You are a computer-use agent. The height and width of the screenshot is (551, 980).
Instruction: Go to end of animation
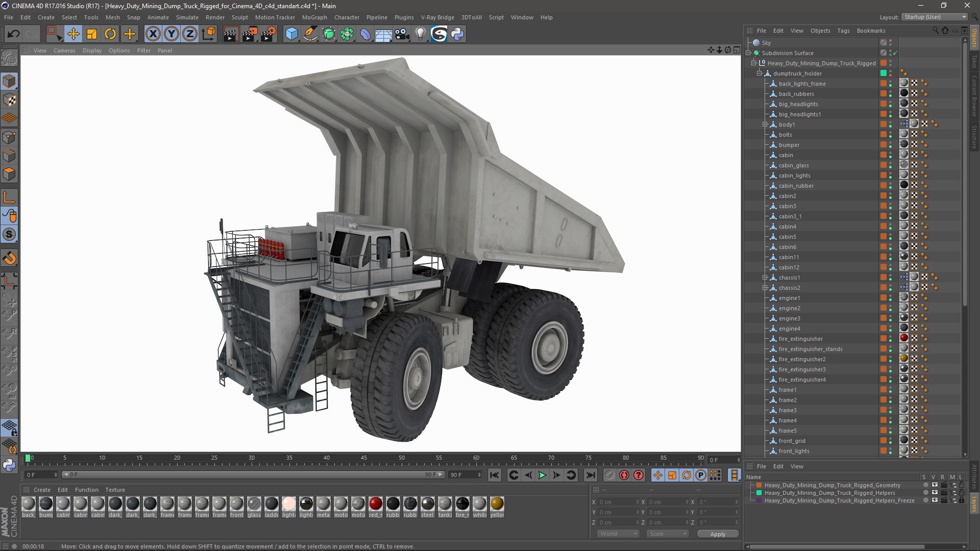(x=590, y=475)
